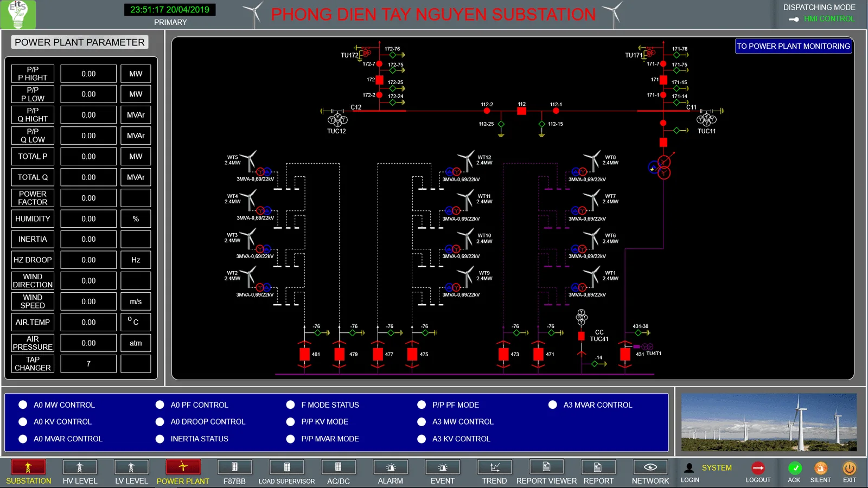868x488 pixels.
Task: Open the REPORT icon
Action: point(598,467)
